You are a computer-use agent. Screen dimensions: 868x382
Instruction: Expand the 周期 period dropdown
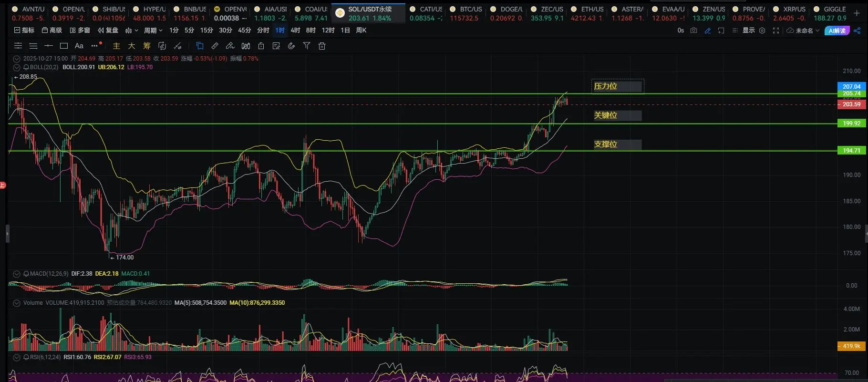[x=153, y=30]
